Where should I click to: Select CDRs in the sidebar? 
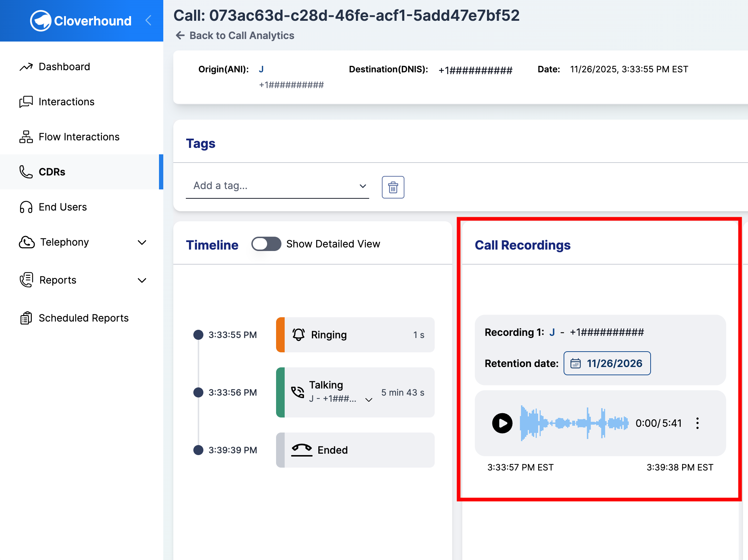[82, 172]
